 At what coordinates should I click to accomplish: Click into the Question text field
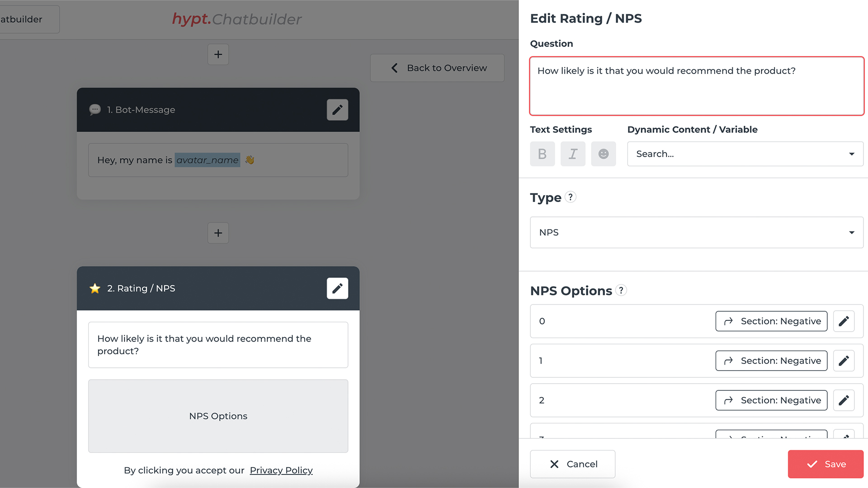point(696,86)
